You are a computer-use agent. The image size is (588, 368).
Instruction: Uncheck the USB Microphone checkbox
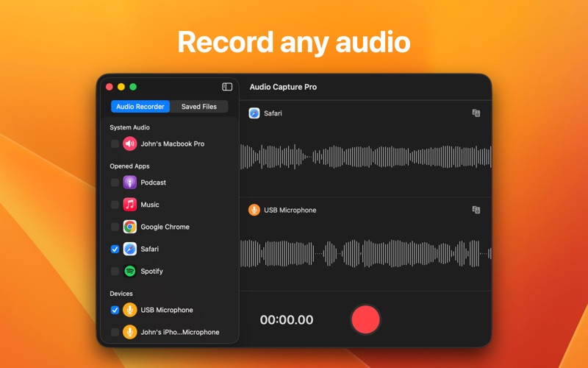tap(115, 310)
